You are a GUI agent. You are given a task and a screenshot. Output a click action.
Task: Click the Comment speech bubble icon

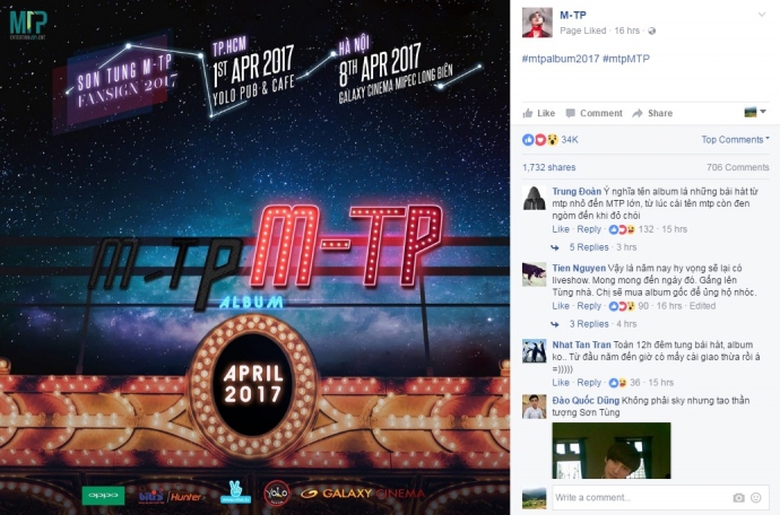[x=571, y=113]
